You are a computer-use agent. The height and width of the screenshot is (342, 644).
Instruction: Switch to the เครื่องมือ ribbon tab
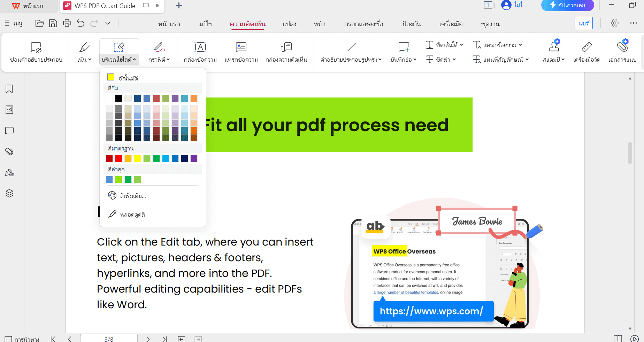451,24
